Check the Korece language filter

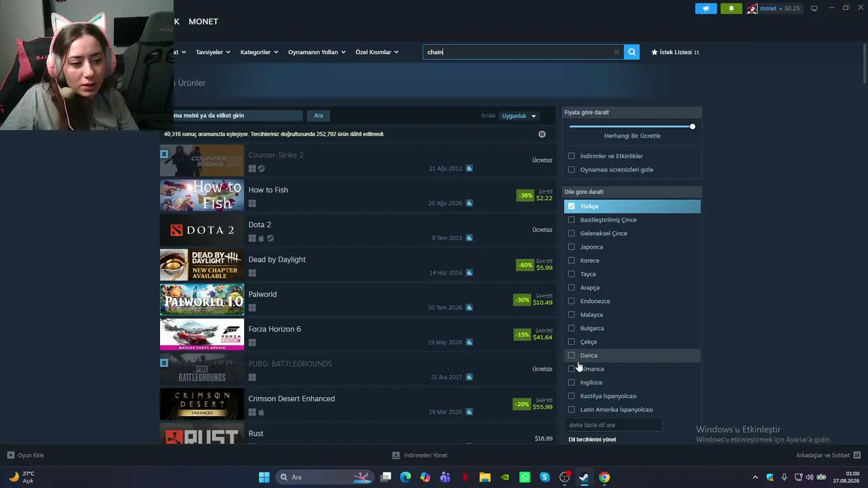tap(571, 260)
